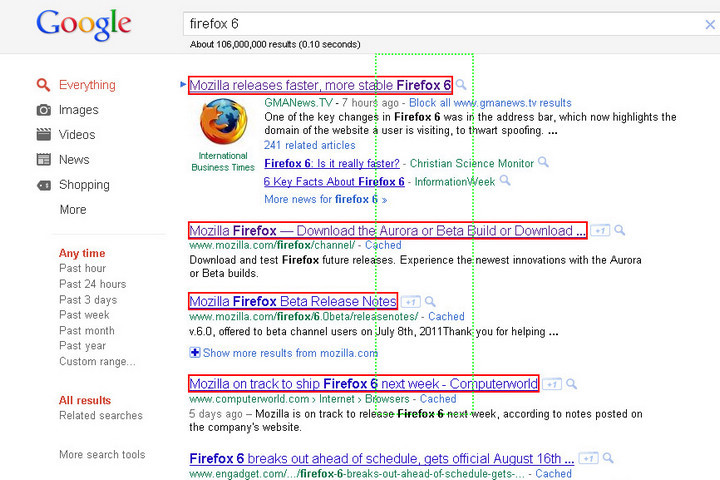Filter results to Past year

pyautogui.click(x=83, y=346)
